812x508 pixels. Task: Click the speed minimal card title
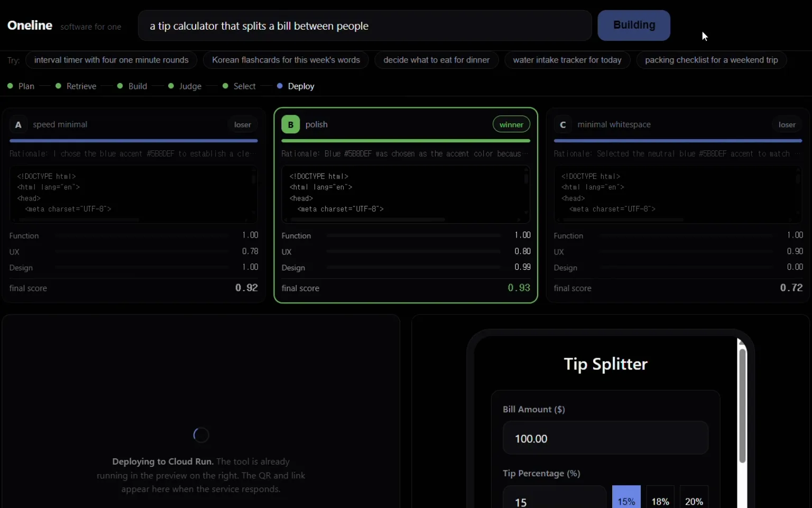pos(60,124)
